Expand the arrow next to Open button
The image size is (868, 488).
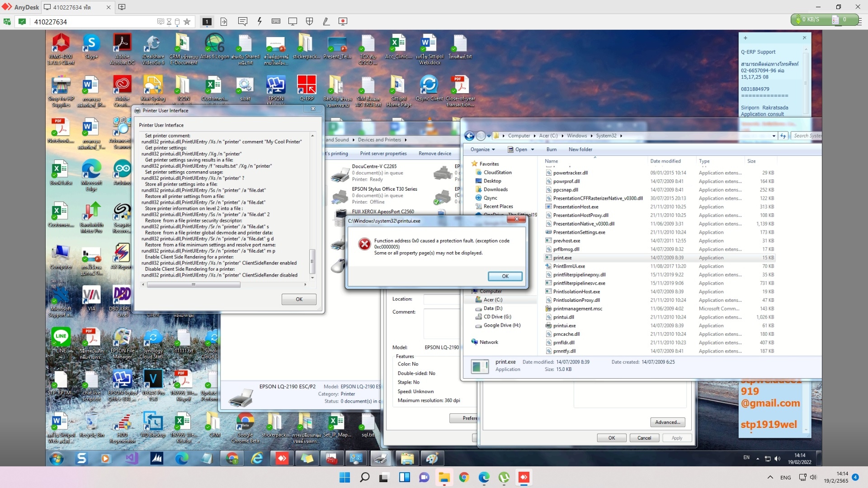[x=533, y=150]
